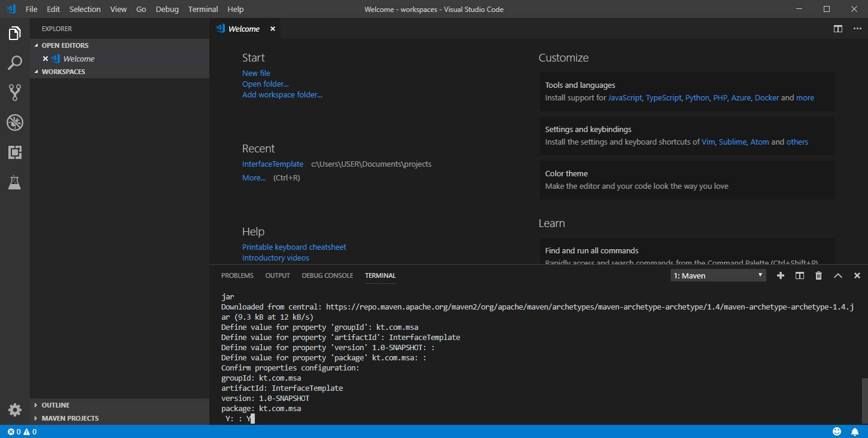This screenshot has width=868, height=438.
Task: Switch to the Debug Console tab
Action: tap(327, 275)
